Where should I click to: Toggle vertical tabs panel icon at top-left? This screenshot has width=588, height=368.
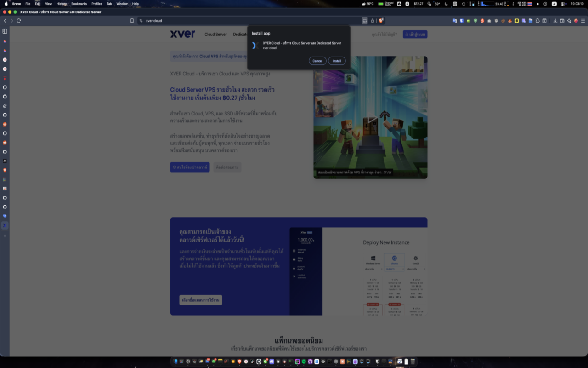5,31
